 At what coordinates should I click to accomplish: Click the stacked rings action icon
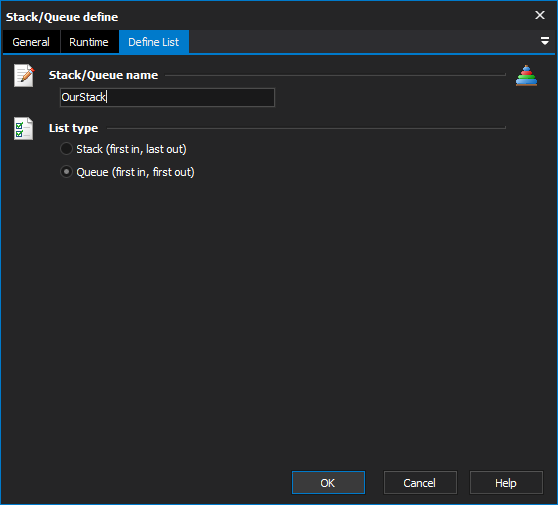526,75
